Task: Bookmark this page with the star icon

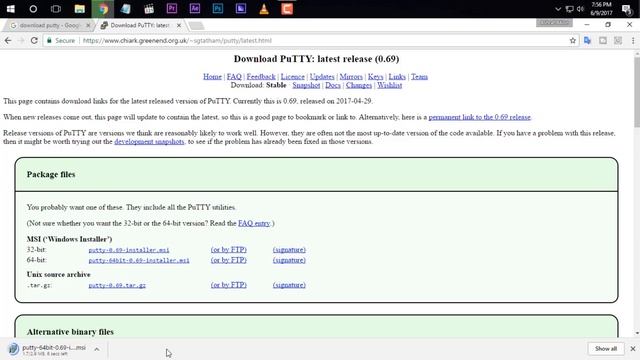Action: click(573, 40)
